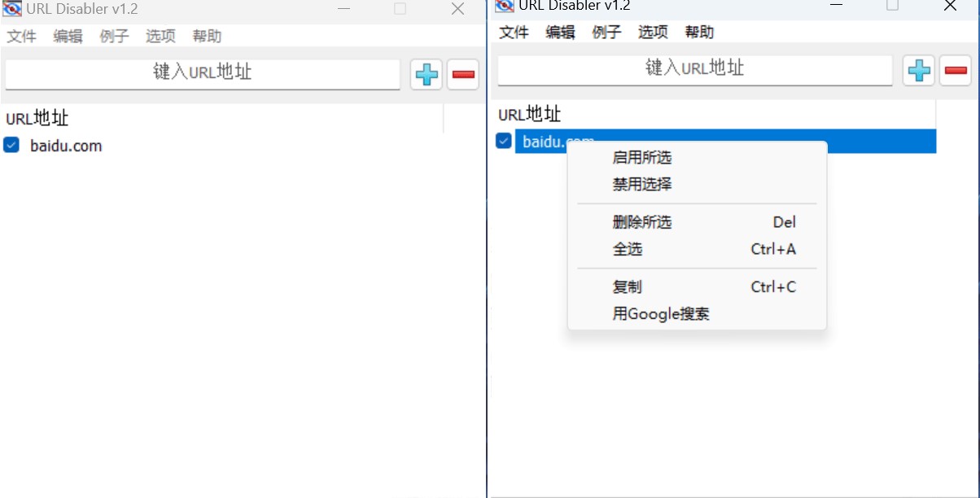Open 例子 menu in right window
The height and width of the screenshot is (498, 980).
point(606,33)
